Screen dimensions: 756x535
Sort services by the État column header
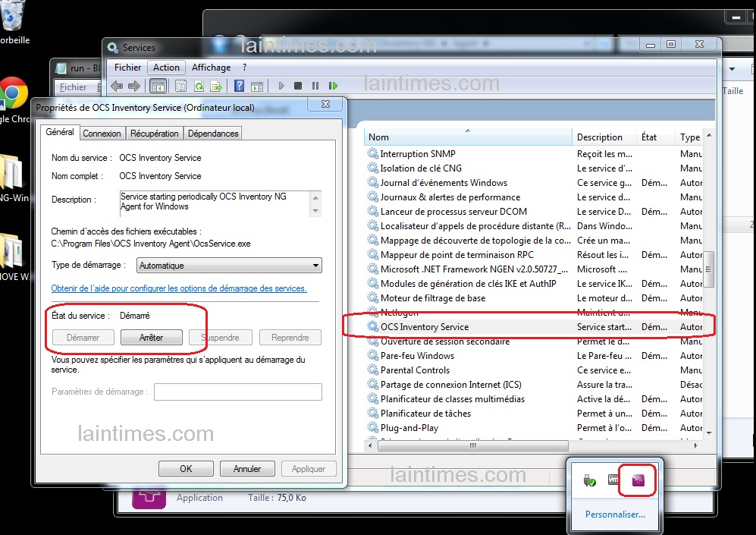tap(656, 137)
